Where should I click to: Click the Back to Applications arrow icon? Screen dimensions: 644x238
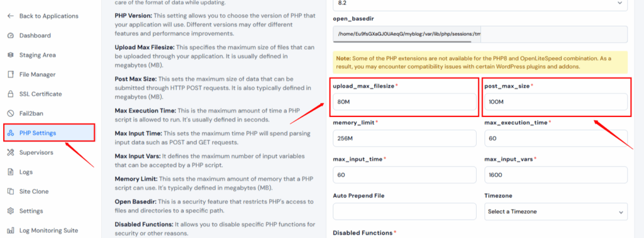(11, 16)
